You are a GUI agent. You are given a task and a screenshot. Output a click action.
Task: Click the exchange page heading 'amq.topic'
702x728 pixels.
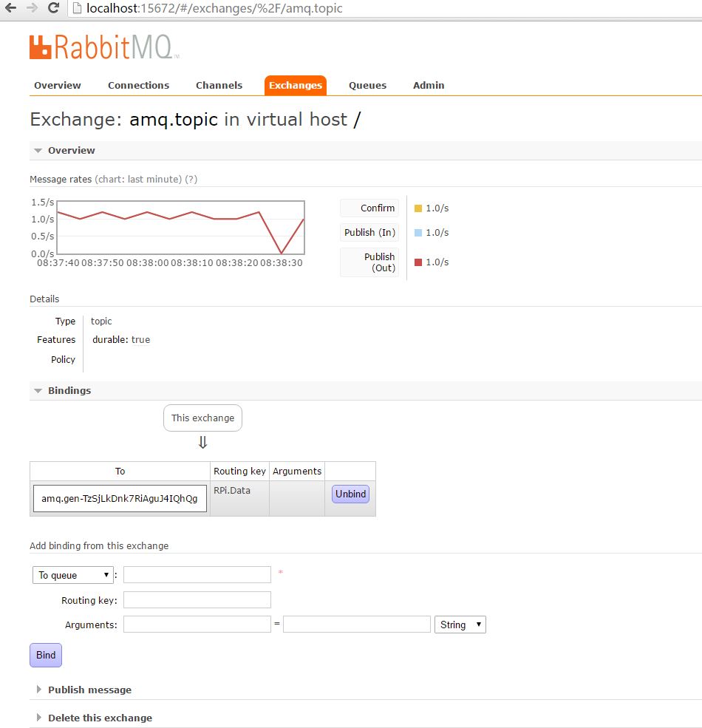click(174, 120)
